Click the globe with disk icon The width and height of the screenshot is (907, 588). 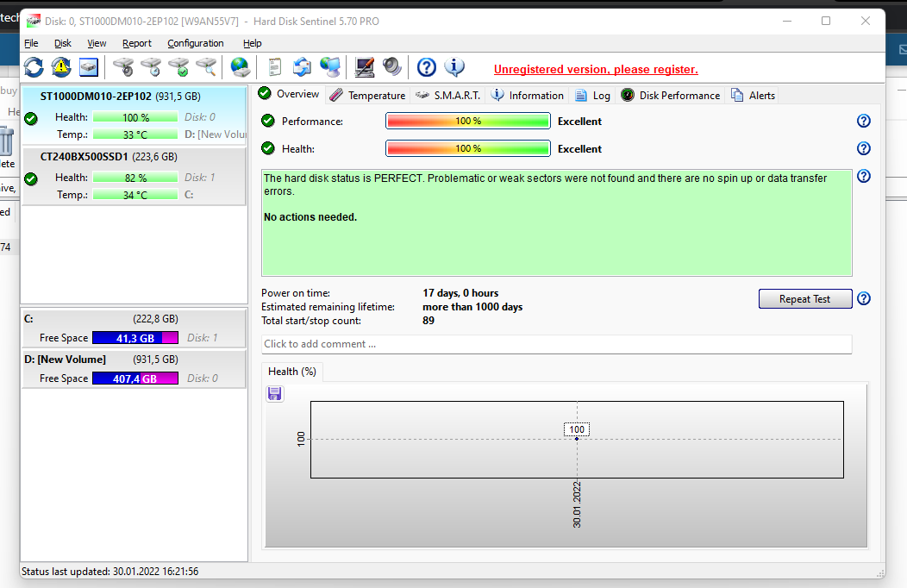[x=240, y=67]
